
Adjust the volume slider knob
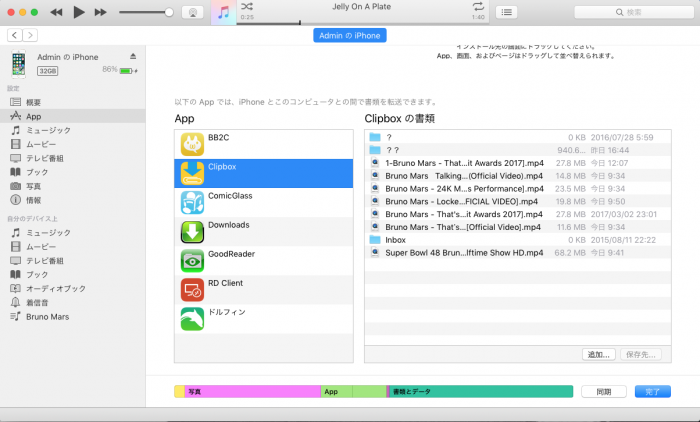coord(169,12)
